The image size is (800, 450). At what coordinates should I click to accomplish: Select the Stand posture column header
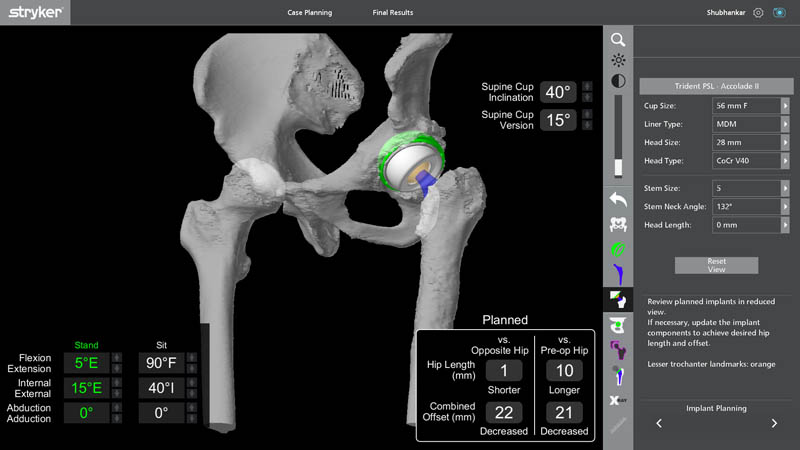(86, 345)
